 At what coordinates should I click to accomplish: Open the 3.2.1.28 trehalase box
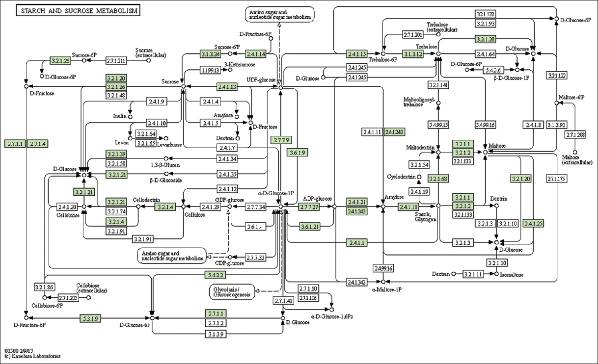[486, 39]
